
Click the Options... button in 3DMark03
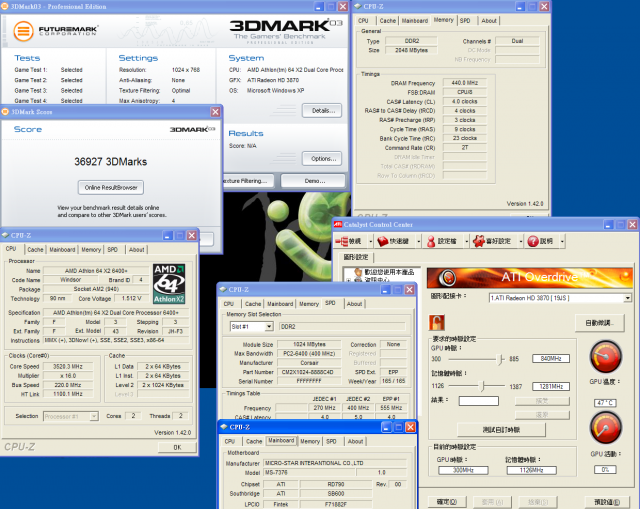(322, 159)
